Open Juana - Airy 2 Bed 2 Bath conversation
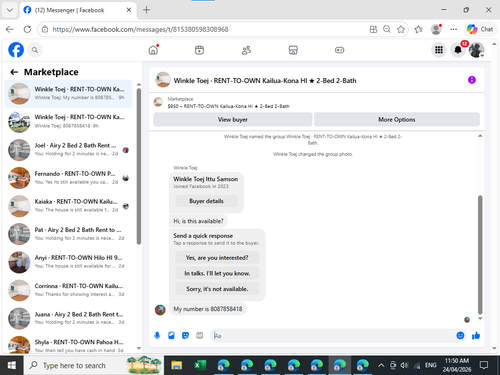500x375 pixels. tap(69, 318)
